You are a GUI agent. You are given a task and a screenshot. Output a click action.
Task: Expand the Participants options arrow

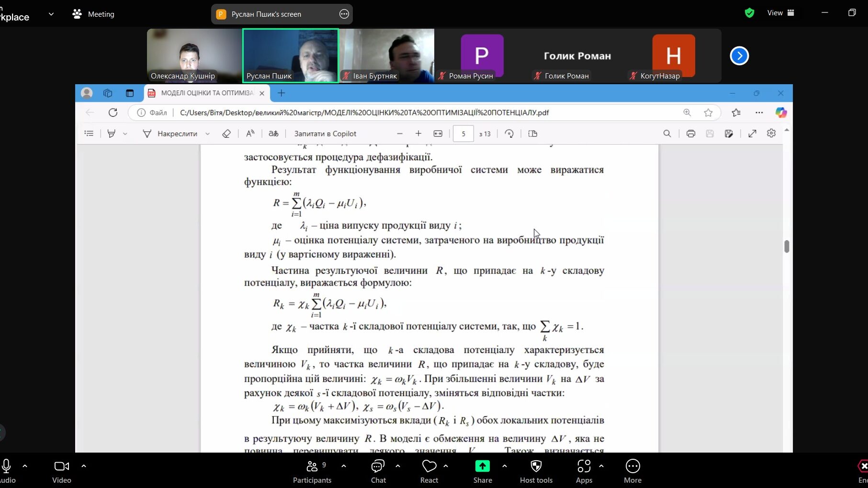[344, 466]
